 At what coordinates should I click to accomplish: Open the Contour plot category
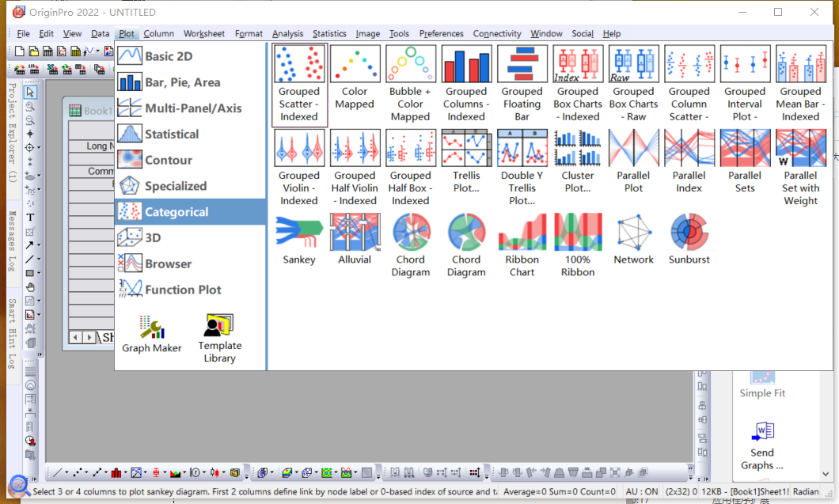pyautogui.click(x=191, y=160)
